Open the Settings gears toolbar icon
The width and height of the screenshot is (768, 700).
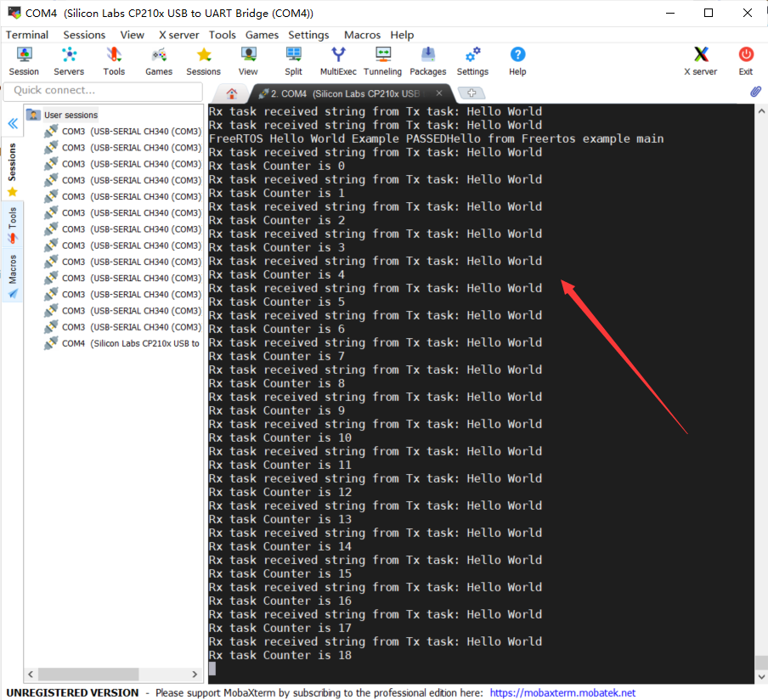click(472, 61)
